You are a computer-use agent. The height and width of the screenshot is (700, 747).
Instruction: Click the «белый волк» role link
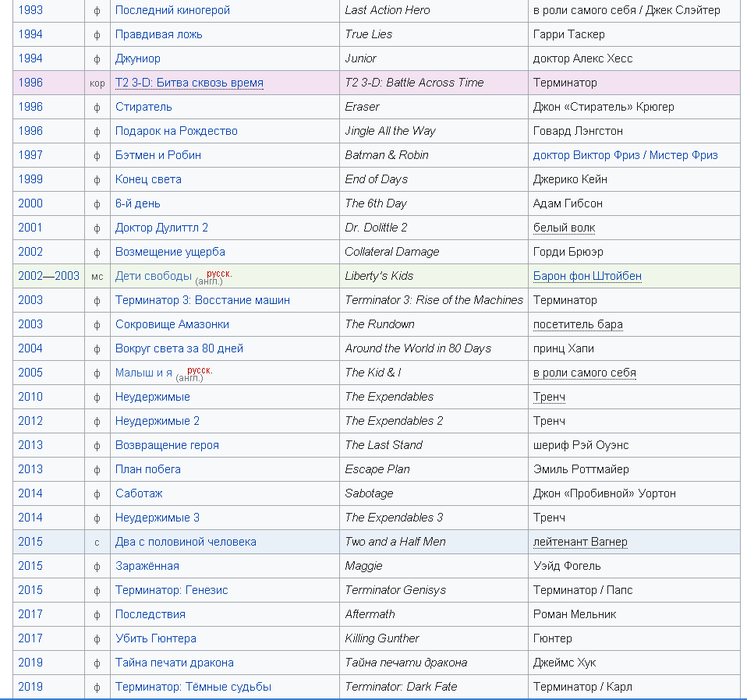point(564,228)
